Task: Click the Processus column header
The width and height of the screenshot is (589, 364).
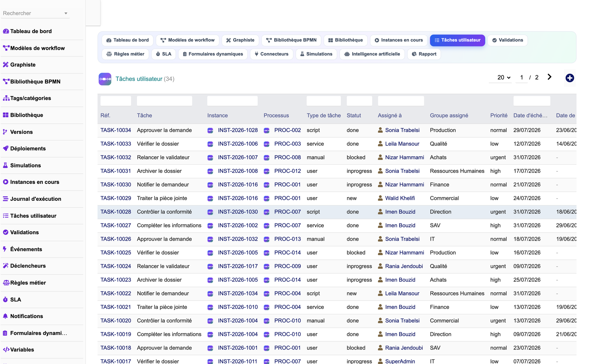Action: pos(276,115)
